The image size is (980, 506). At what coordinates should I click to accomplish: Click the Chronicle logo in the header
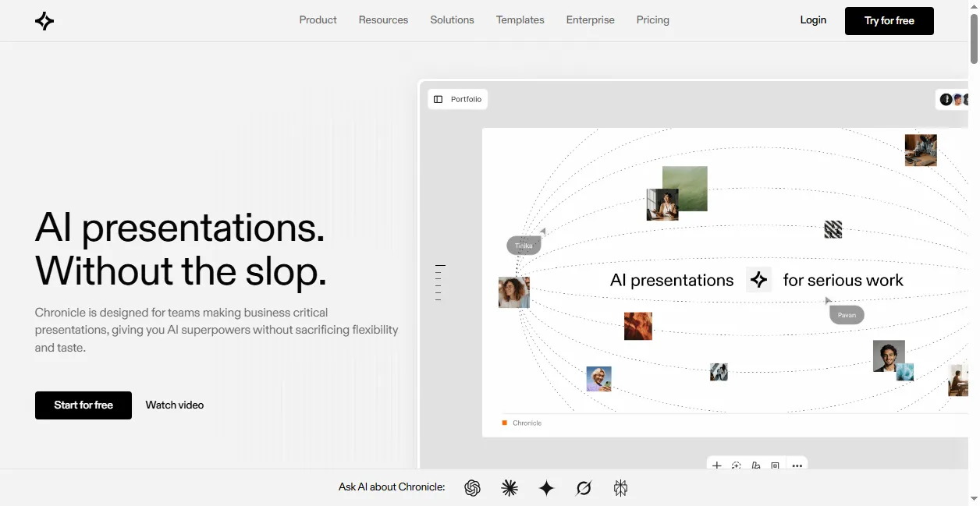point(44,21)
